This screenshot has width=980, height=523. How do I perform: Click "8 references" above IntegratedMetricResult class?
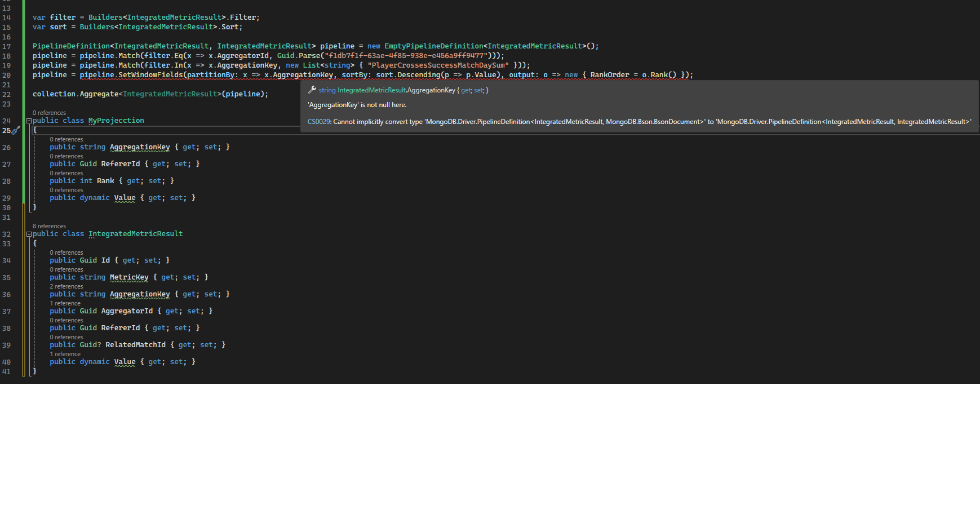coord(49,226)
